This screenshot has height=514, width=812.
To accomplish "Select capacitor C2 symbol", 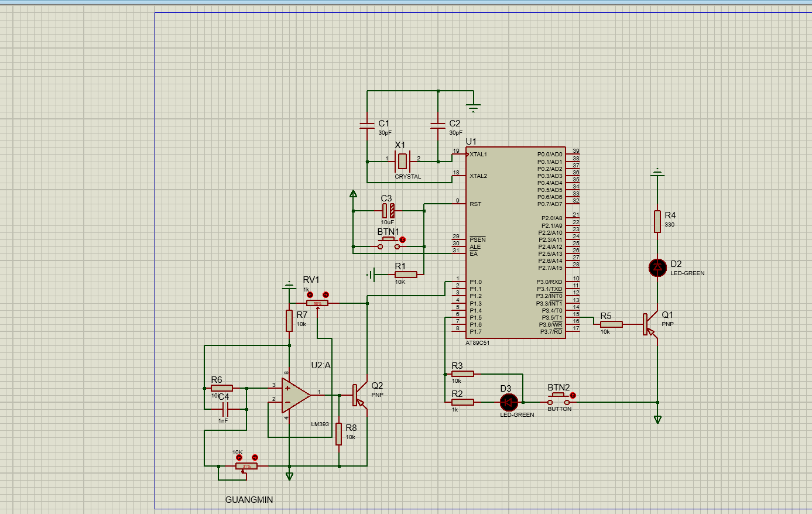I will [438, 125].
